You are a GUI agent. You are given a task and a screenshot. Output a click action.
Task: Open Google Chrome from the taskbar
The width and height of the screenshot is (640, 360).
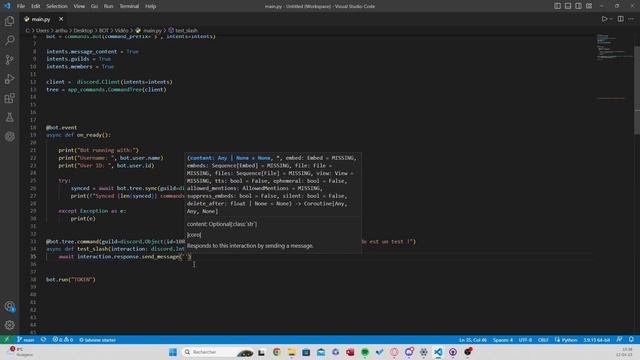coord(277,352)
